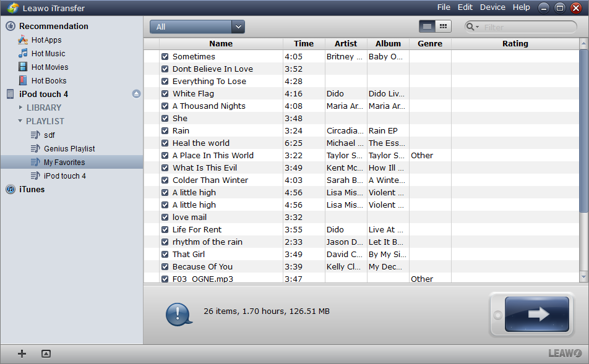Uncheck A Thousand Nights
The image size is (589, 364).
(165, 106)
